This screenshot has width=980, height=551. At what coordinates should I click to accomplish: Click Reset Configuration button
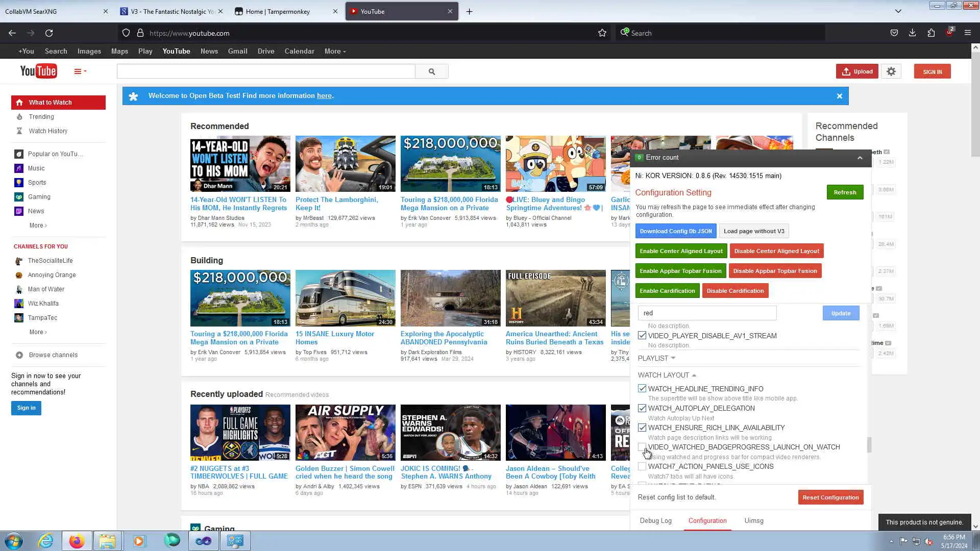coord(830,497)
